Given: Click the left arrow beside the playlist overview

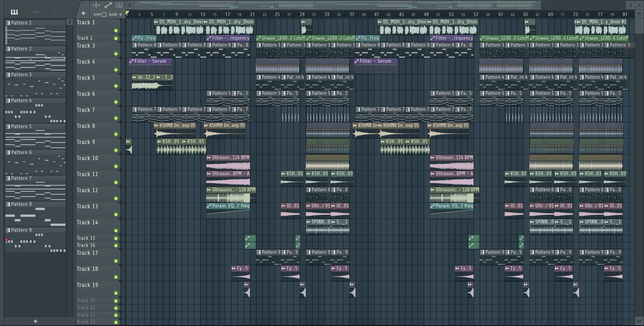Looking at the screenshot, I should tap(129, 5).
